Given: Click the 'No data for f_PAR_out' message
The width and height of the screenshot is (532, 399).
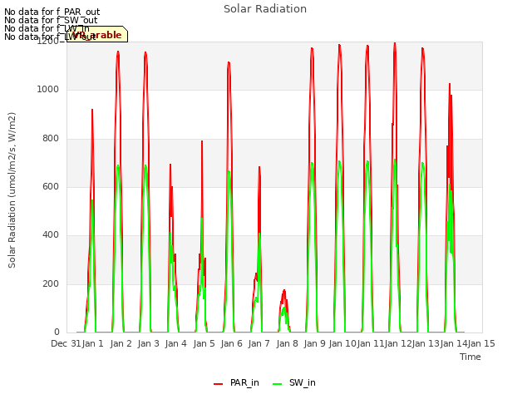Looking at the screenshot, I should pos(52,12).
